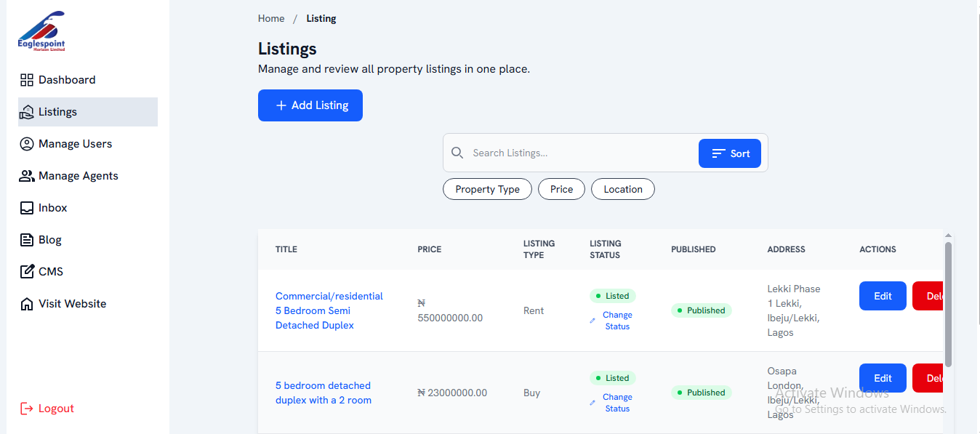Expand the Price filter
The width and height of the screenshot is (980, 434).
(x=561, y=189)
